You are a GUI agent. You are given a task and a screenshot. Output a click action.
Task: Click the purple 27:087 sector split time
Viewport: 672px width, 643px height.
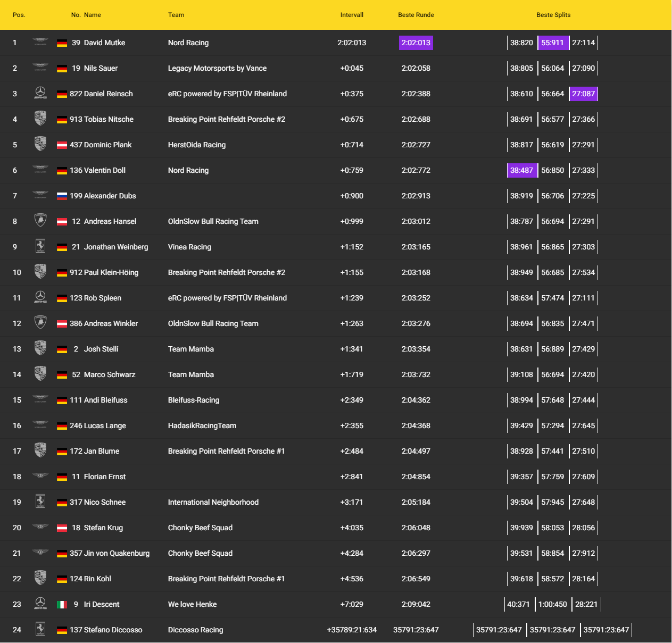click(x=583, y=94)
